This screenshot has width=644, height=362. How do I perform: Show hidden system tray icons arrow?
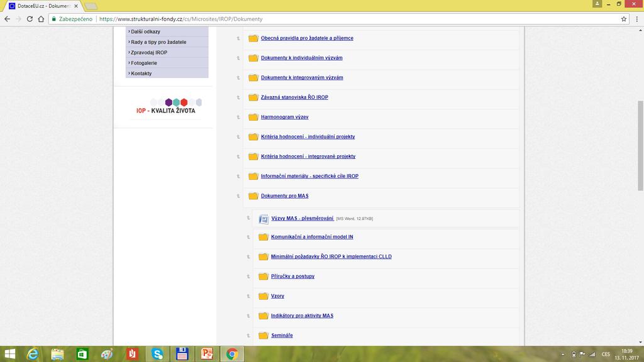pos(563,354)
